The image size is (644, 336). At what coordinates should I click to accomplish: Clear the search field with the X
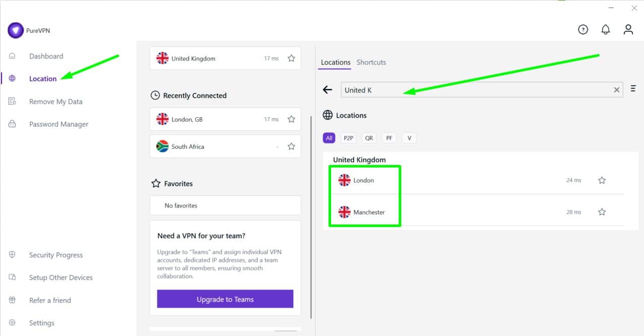(616, 90)
